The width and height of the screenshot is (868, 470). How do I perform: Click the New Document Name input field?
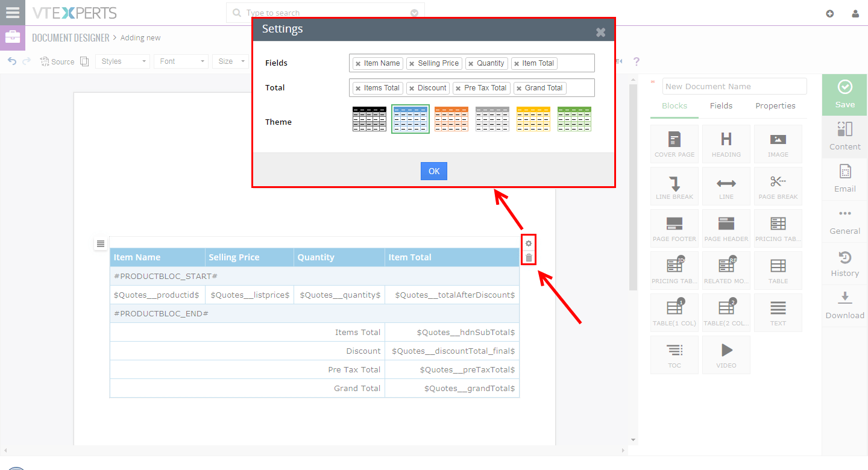point(734,86)
